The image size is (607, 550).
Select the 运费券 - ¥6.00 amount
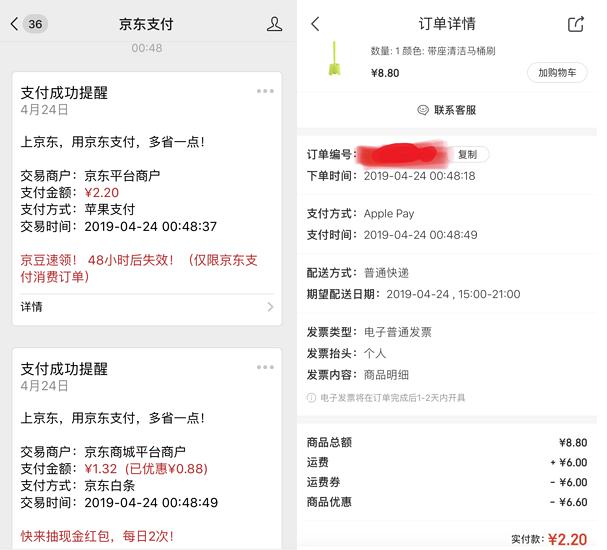(x=569, y=482)
